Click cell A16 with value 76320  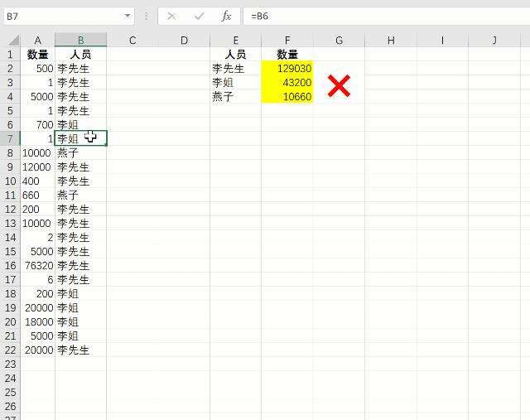[x=38, y=265]
